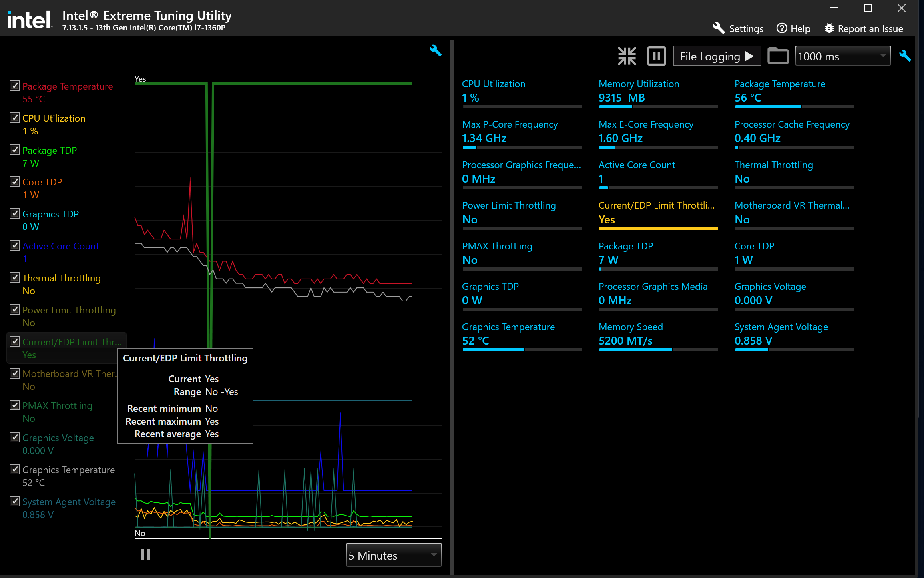Image resolution: width=924 pixels, height=578 pixels.
Task: Open Settings in the header
Action: point(738,28)
